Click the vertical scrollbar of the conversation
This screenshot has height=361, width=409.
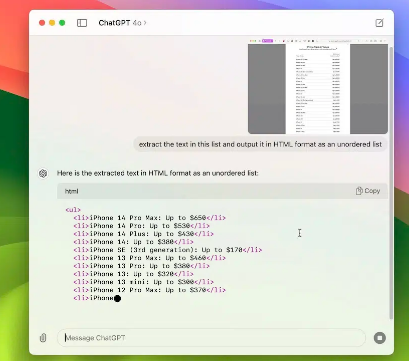(x=391, y=183)
